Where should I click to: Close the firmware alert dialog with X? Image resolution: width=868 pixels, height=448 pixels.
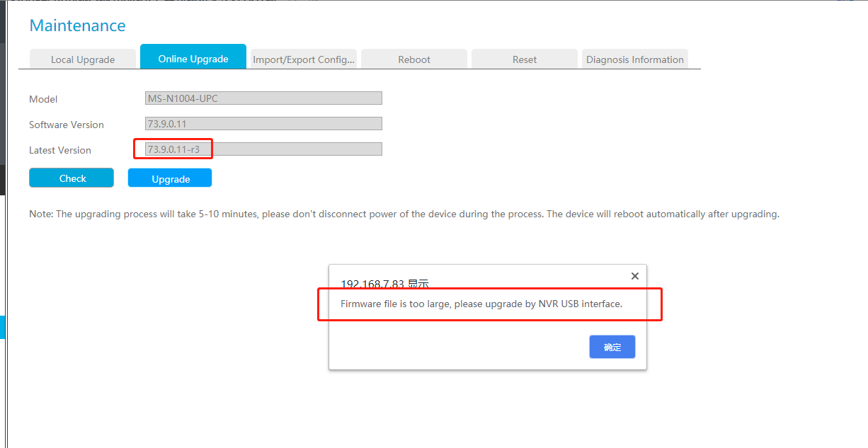[x=634, y=276]
